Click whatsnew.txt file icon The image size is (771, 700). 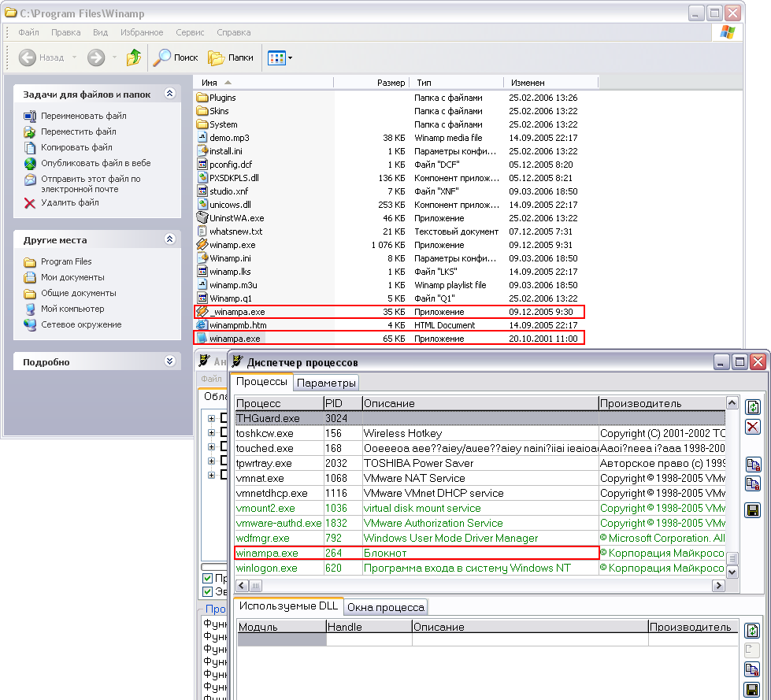point(202,231)
